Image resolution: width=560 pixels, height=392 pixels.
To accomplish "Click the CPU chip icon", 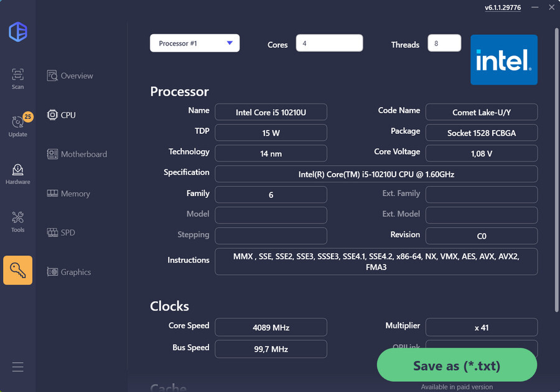I will (52, 115).
